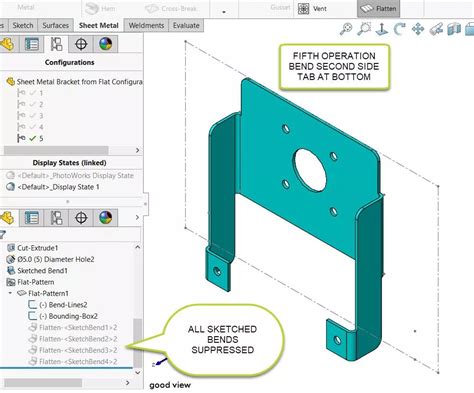Viewport: 474px width, 393px height.
Task: Open the Weldments tab
Action: click(146, 25)
